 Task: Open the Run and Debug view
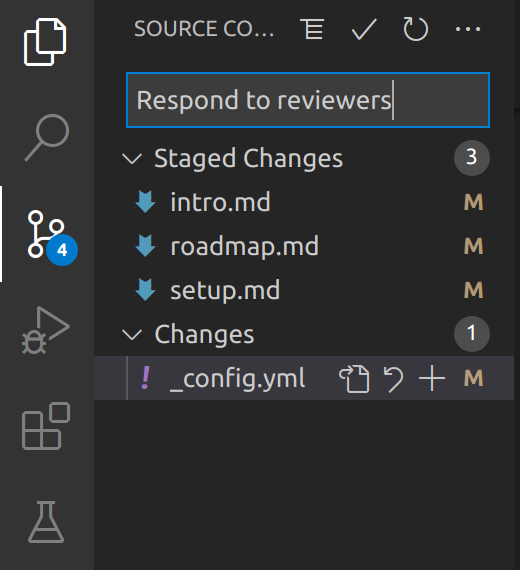tap(46, 330)
